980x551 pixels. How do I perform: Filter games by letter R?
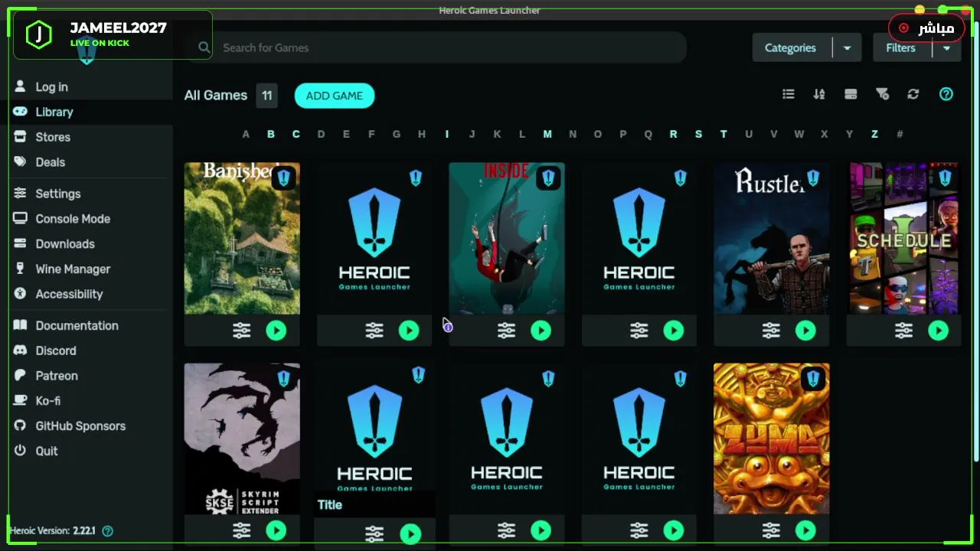tap(673, 134)
